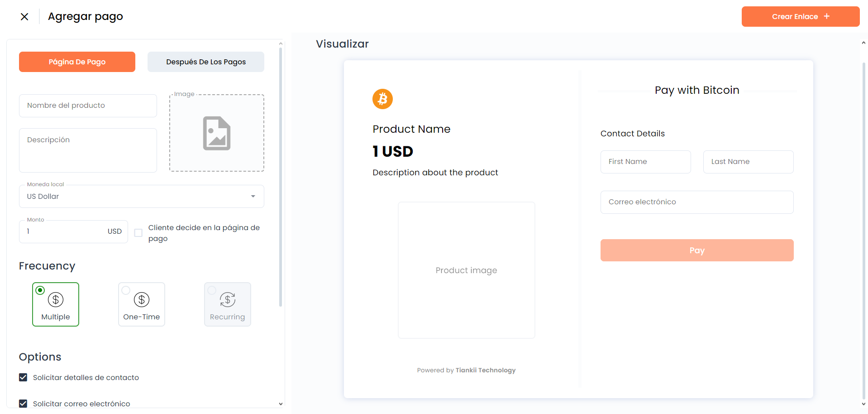Expand the US Dollar currency arrow

pos(253,196)
